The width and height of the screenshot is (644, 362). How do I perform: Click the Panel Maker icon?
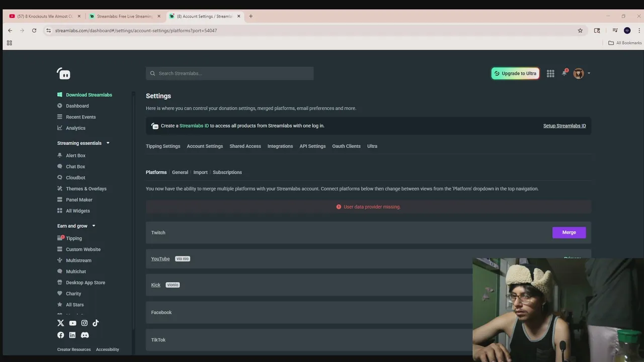[x=60, y=200]
